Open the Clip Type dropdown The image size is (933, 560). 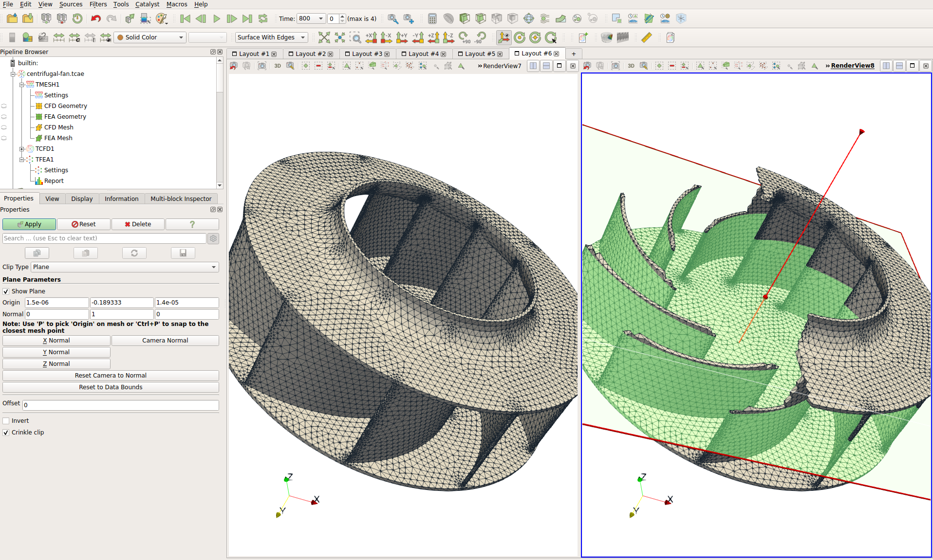tap(125, 267)
